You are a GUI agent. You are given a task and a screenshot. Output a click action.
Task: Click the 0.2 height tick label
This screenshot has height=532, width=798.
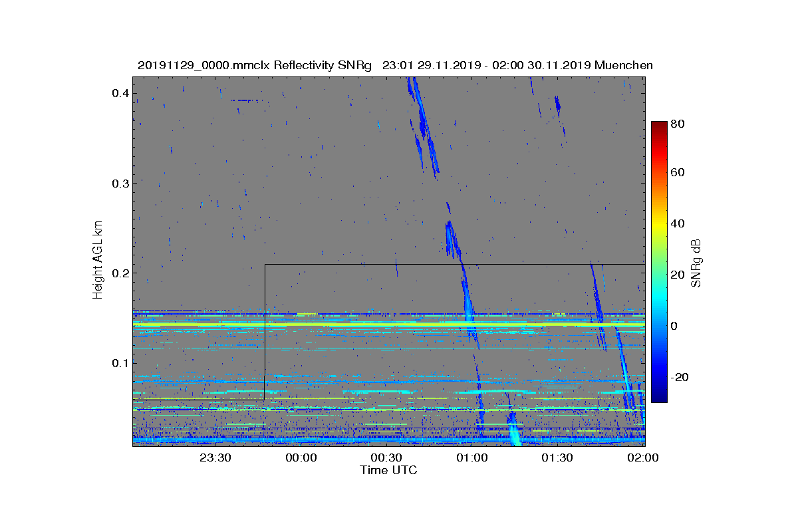pyautogui.click(x=120, y=273)
